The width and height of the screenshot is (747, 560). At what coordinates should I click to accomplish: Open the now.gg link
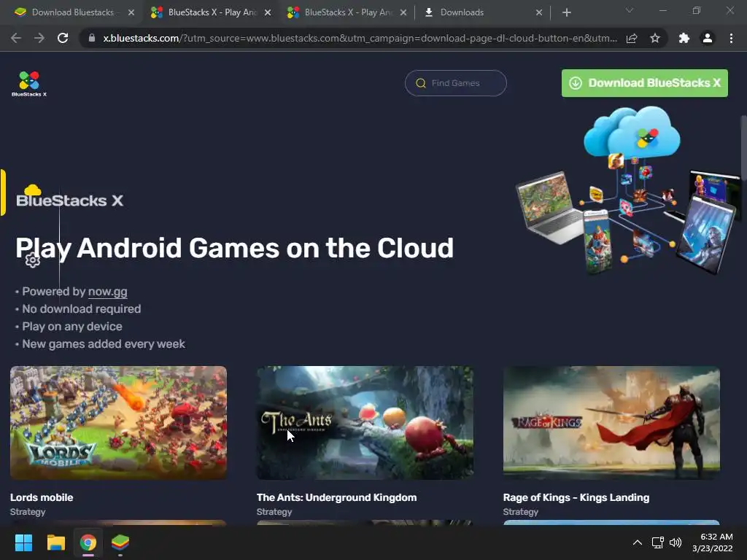[108, 292]
